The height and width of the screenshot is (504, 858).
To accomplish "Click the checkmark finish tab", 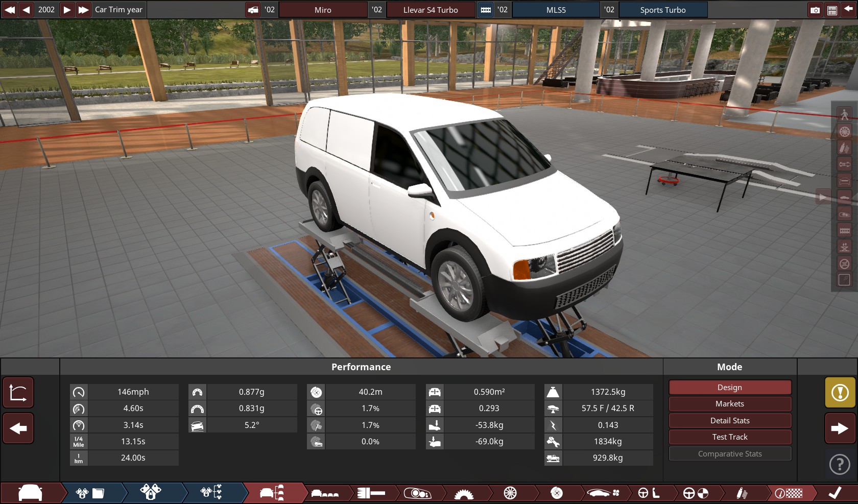I will click(835, 493).
